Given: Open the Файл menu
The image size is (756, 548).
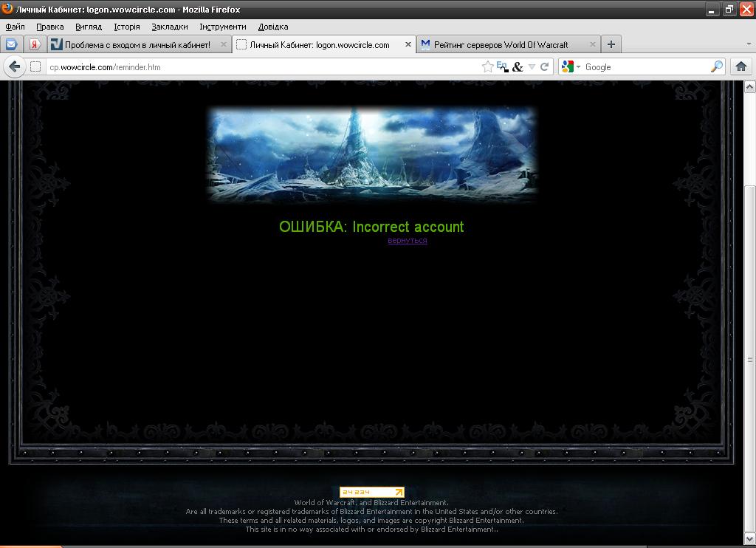Looking at the screenshot, I should click(x=15, y=27).
